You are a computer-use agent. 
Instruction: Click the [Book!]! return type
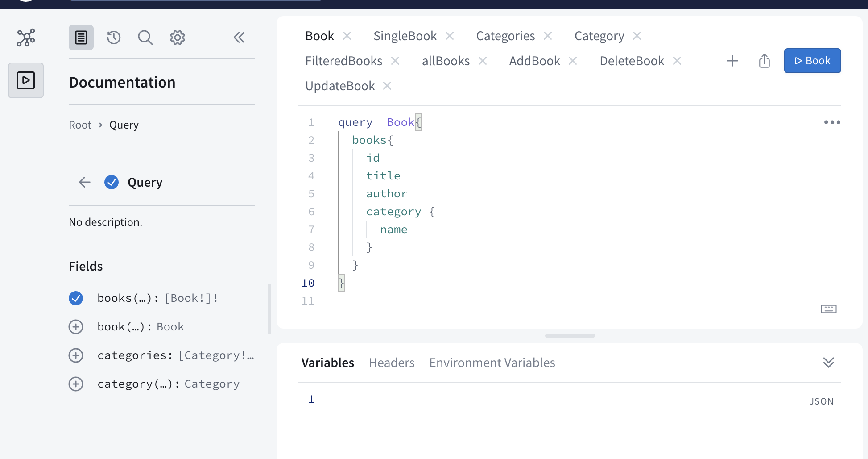pyautogui.click(x=191, y=298)
